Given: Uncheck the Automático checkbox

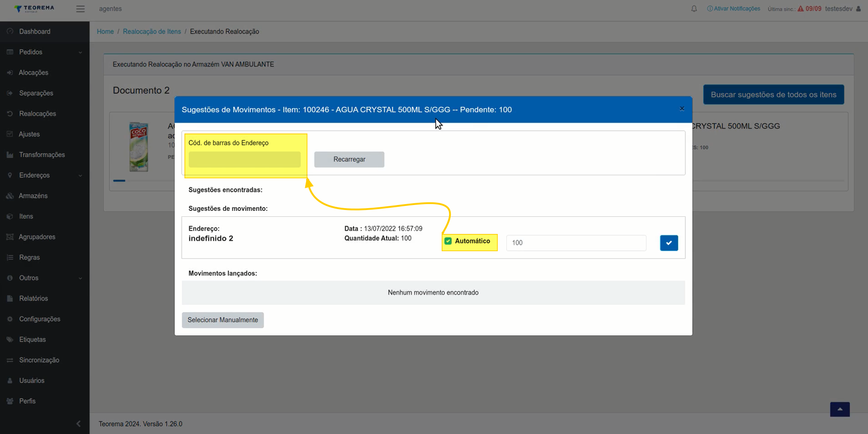Looking at the screenshot, I should coord(448,241).
